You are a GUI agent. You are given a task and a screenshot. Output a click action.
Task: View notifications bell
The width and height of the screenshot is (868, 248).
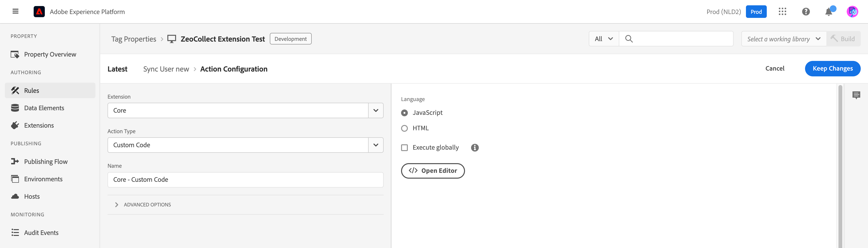[x=829, y=11]
